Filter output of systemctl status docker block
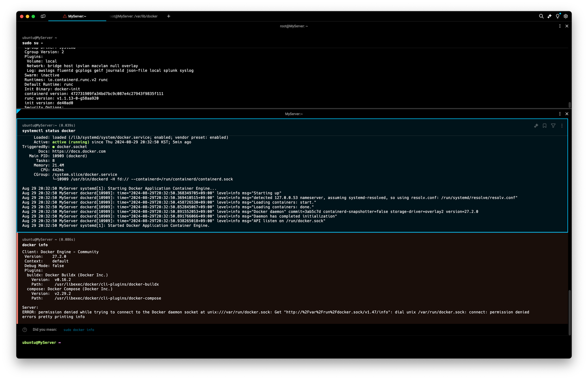Screen dimensions: 588x380 [553, 126]
